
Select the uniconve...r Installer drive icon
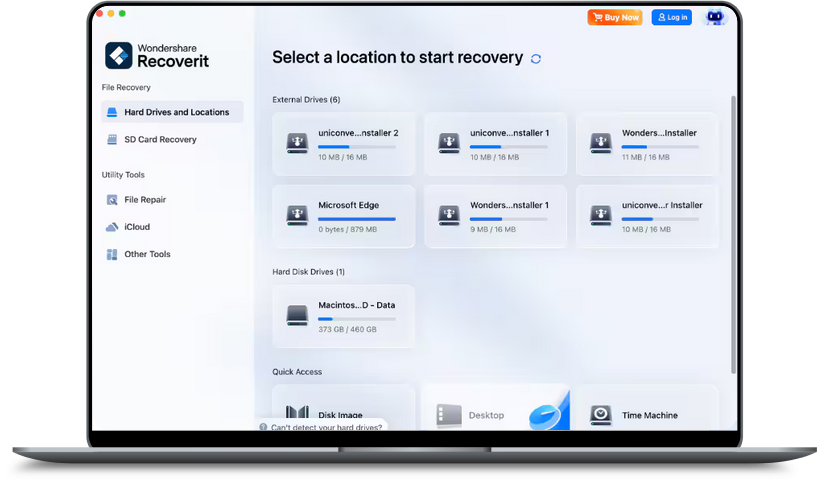pos(600,215)
